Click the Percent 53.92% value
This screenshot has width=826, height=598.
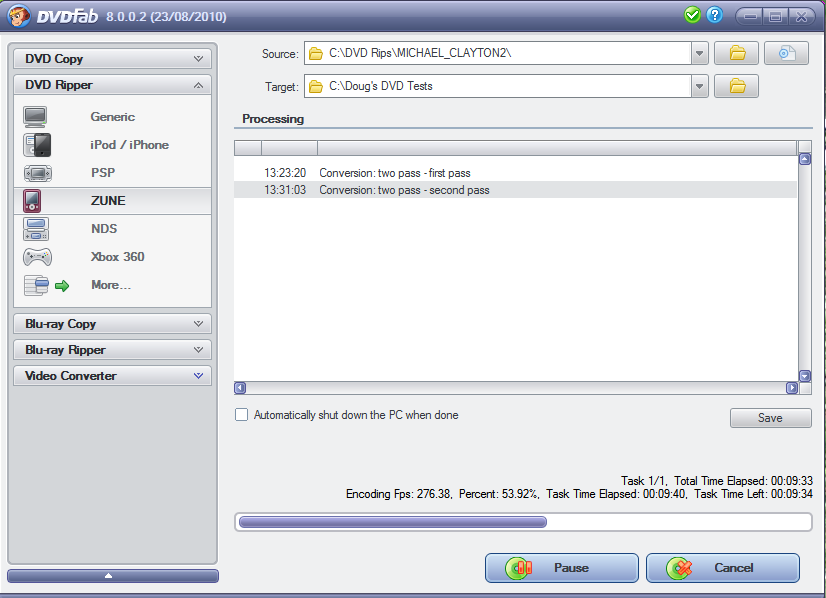(x=499, y=494)
